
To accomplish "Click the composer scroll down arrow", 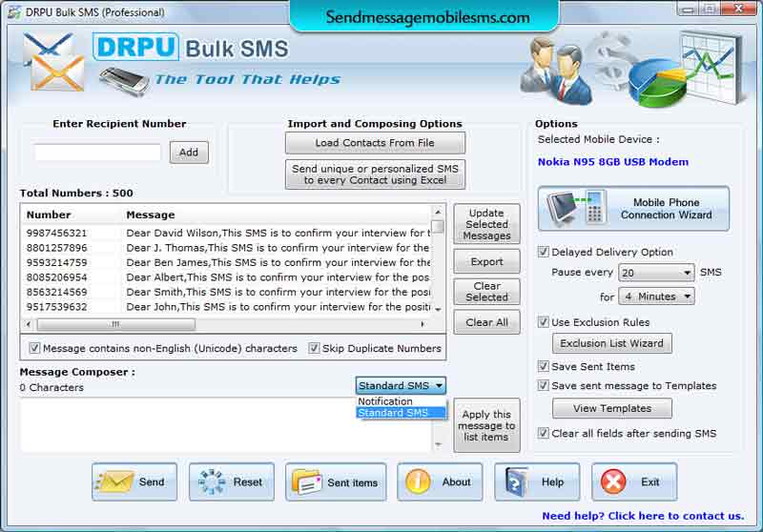I will [438, 444].
